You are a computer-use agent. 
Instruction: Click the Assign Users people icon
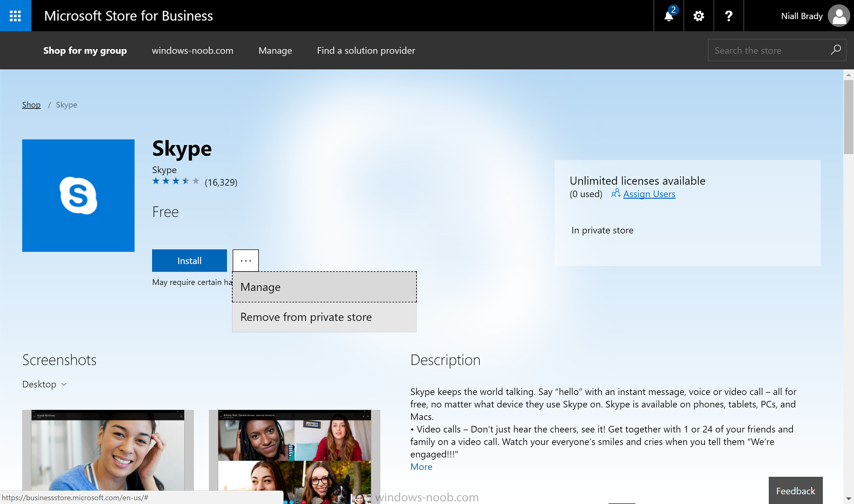click(x=615, y=193)
